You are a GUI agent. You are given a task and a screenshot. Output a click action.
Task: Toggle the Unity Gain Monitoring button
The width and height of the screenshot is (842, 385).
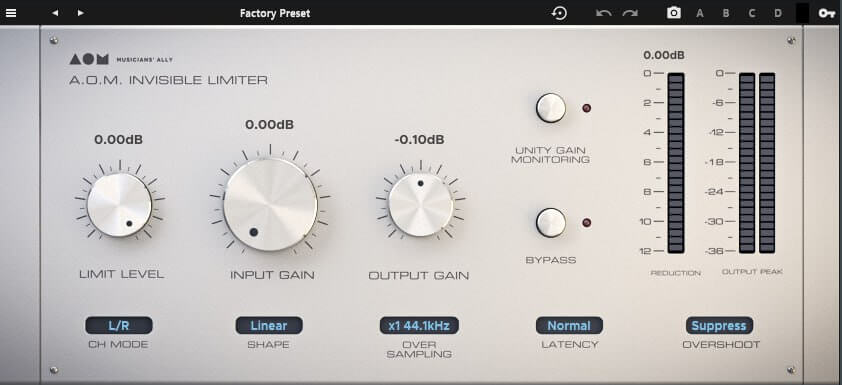coord(551,108)
